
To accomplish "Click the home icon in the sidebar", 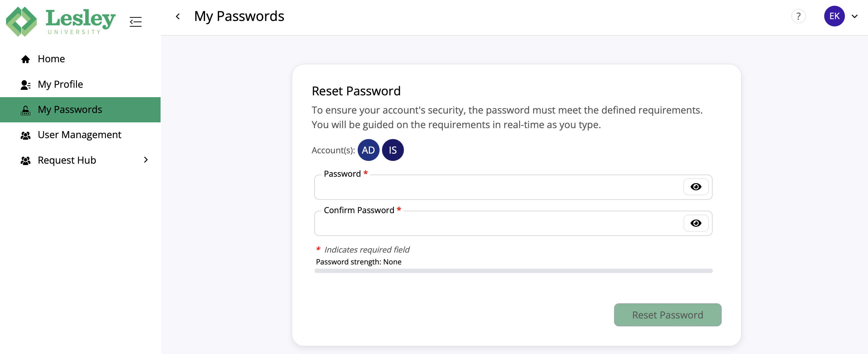I will coord(26,59).
